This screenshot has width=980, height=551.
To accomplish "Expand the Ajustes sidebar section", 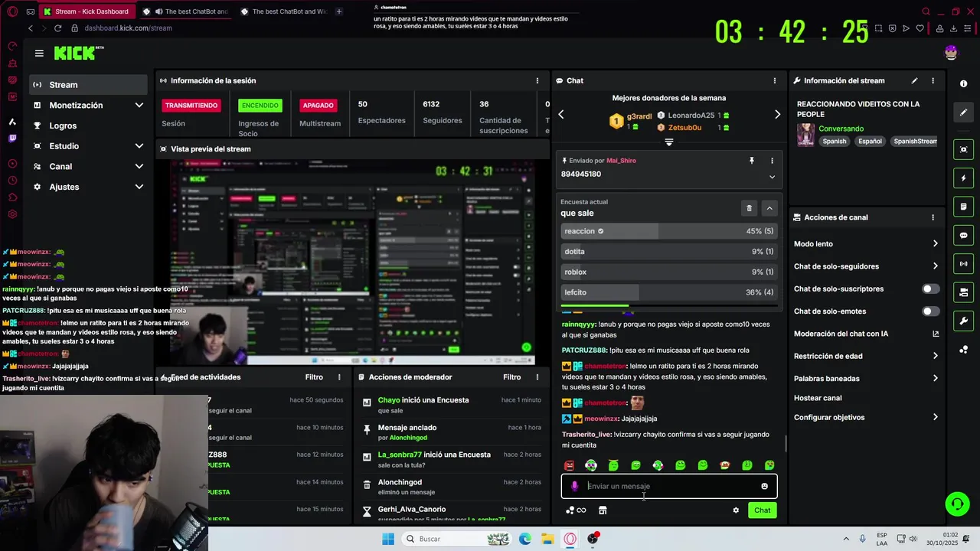I will click(139, 187).
